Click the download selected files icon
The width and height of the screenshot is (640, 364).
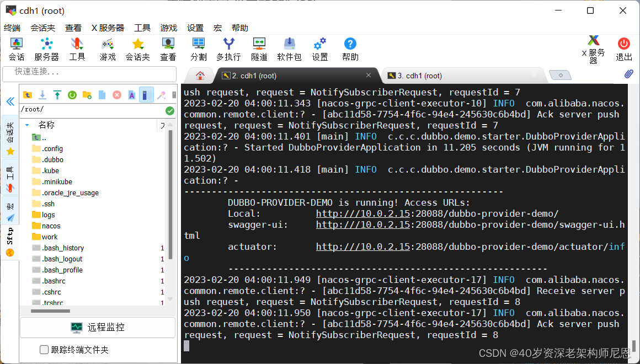42,95
